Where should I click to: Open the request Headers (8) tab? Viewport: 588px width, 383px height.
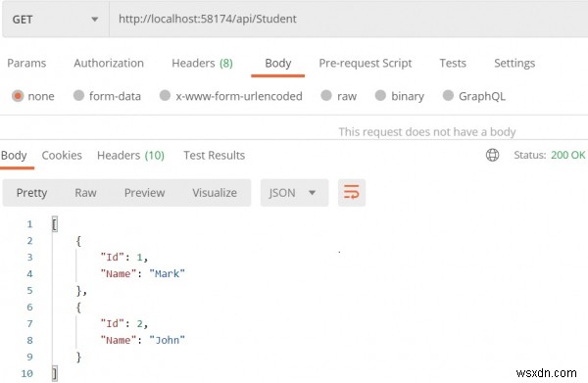[202, 63]
